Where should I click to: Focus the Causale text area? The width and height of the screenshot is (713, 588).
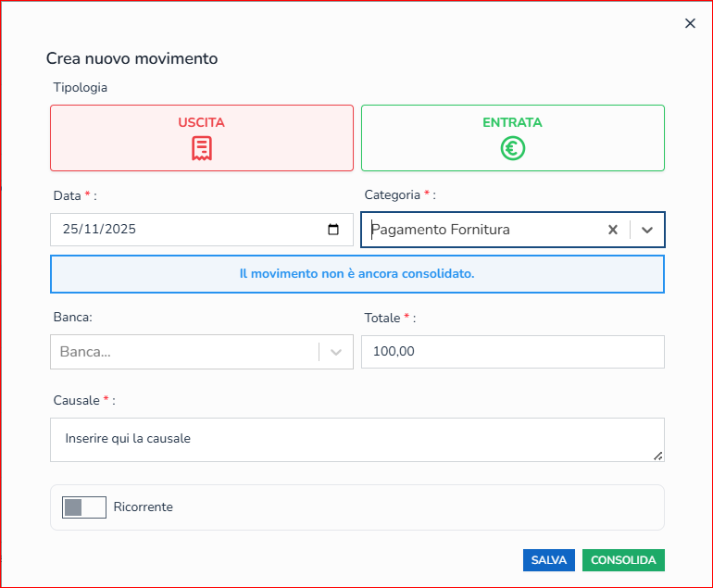click(356, 439)
